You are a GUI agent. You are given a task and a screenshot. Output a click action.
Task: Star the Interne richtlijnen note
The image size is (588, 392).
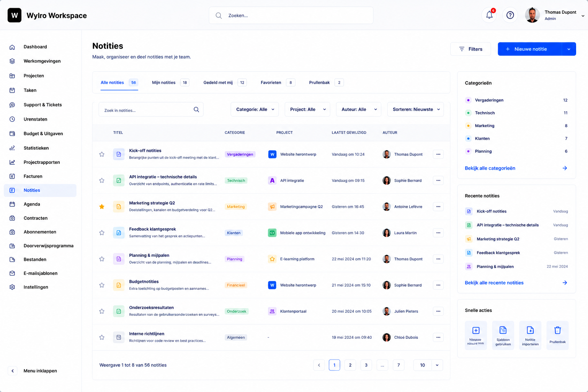pos(102,337)
